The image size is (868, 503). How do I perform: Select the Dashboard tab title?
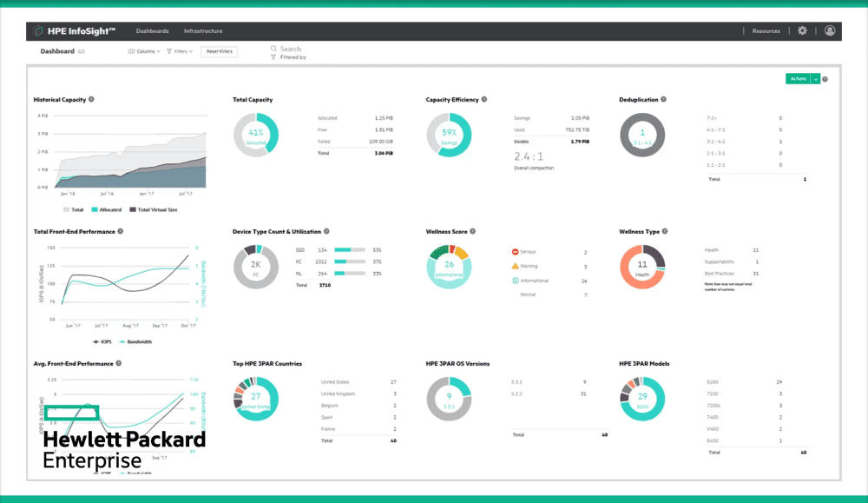coord(57,51)
